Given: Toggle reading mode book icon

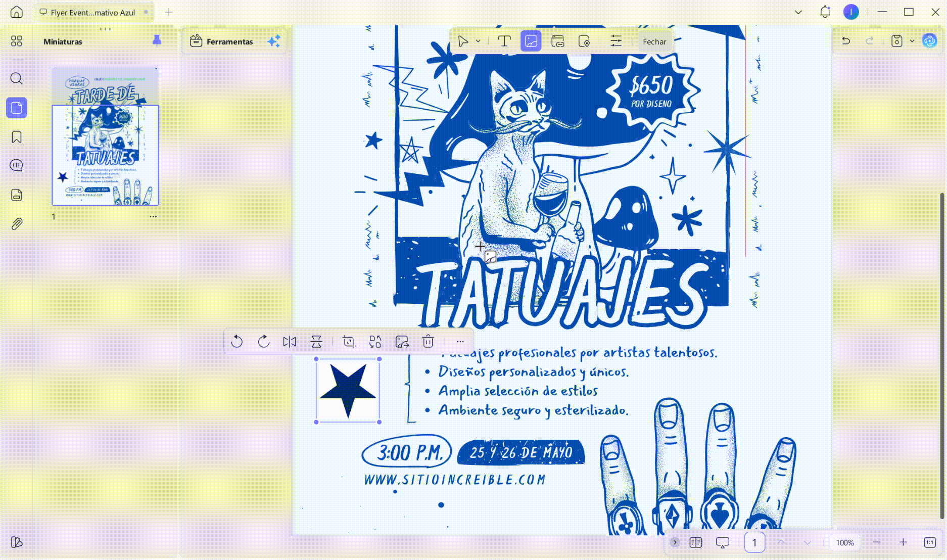Looking at the screenshot, I should pyautogui.click(x=696, y=542).
